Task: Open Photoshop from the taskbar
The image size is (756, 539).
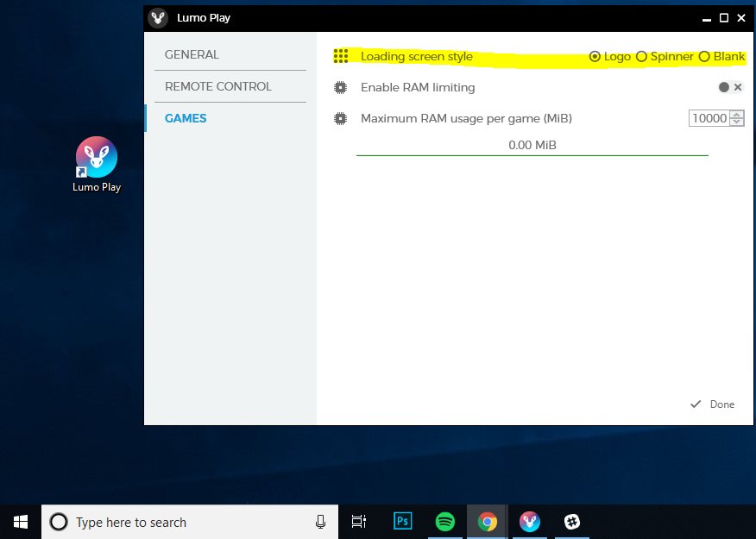Action: coord(402,521)
